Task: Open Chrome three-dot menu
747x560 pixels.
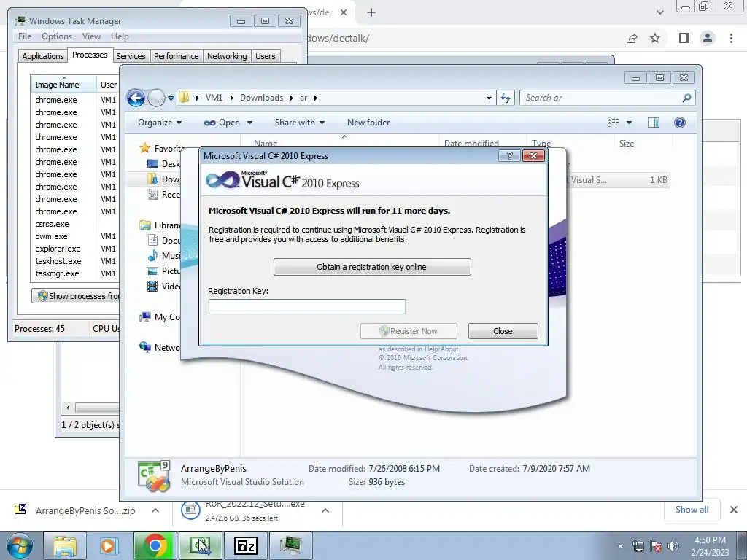Action: (x=731, y=38)
